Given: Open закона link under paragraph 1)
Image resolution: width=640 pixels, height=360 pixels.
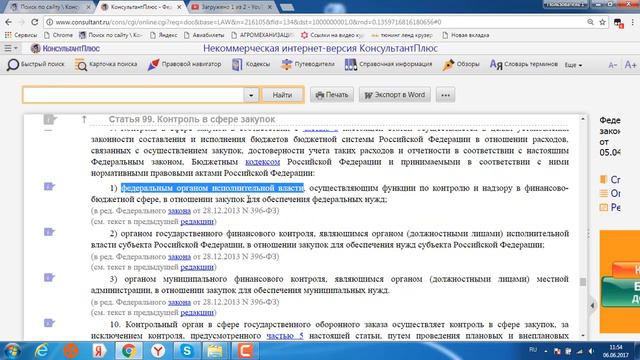Looking at the screenshot, I should point(179,211).
